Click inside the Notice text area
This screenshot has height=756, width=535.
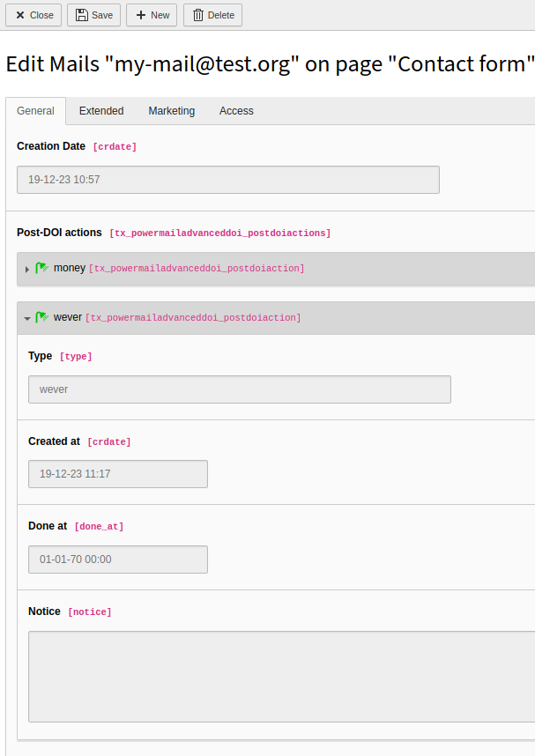(x=282, y=677)
